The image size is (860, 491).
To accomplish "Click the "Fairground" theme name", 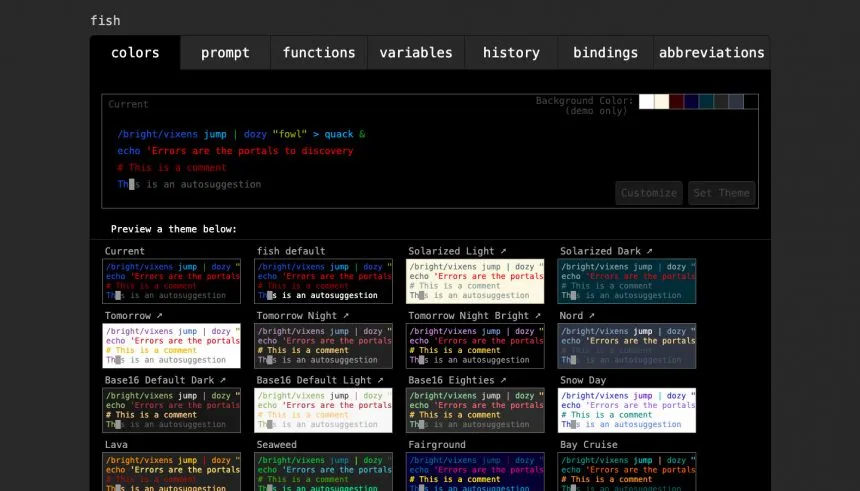I will [437, 445].
